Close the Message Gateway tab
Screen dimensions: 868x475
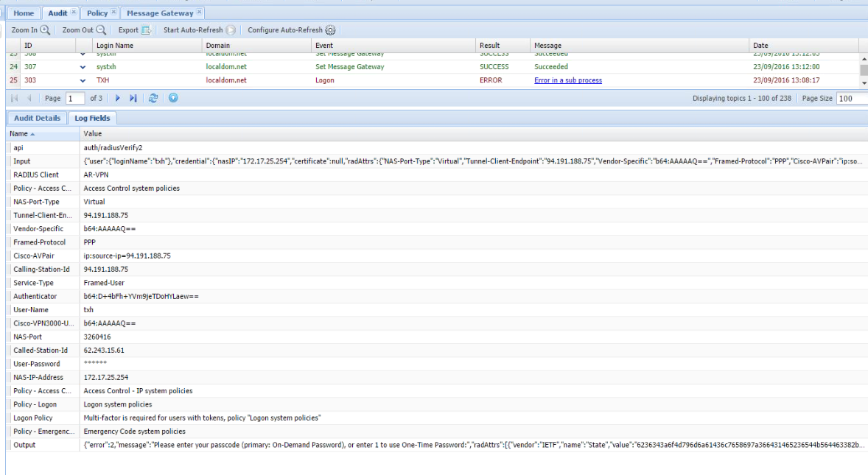(199, 13)
